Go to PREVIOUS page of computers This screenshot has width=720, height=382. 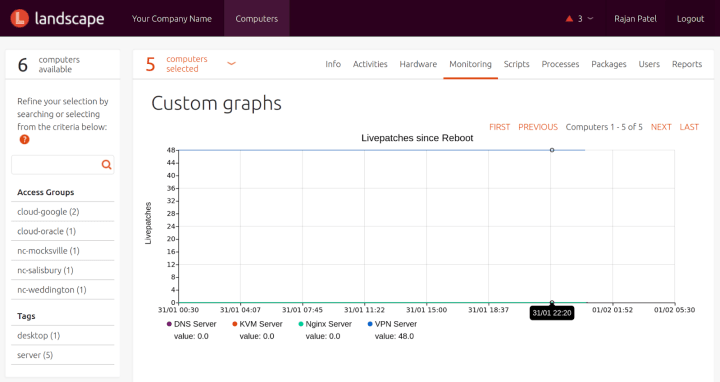click(x=538, y=127)
